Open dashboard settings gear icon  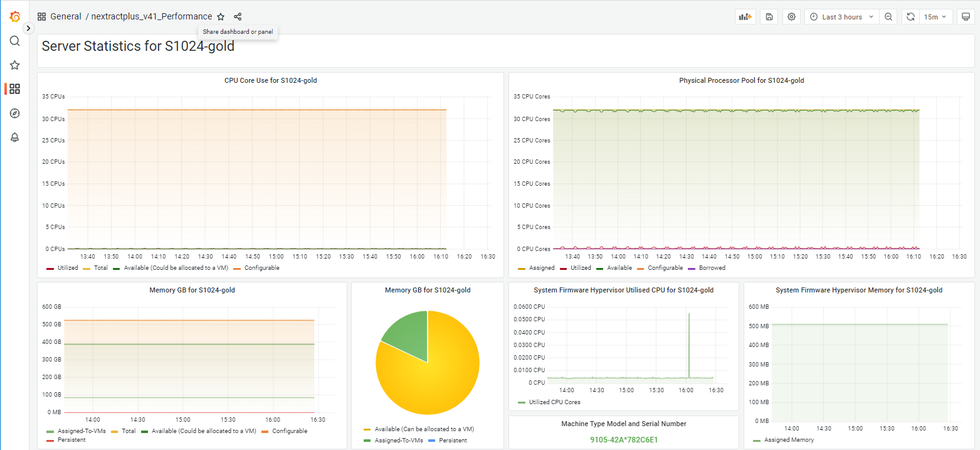tap(792, 17)
